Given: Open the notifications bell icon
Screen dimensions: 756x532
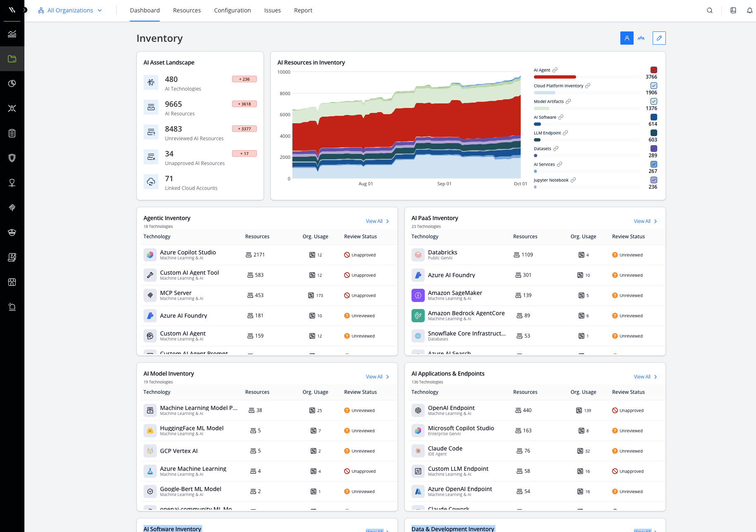Looking at the screenshot, I should [x=749, y=10].
